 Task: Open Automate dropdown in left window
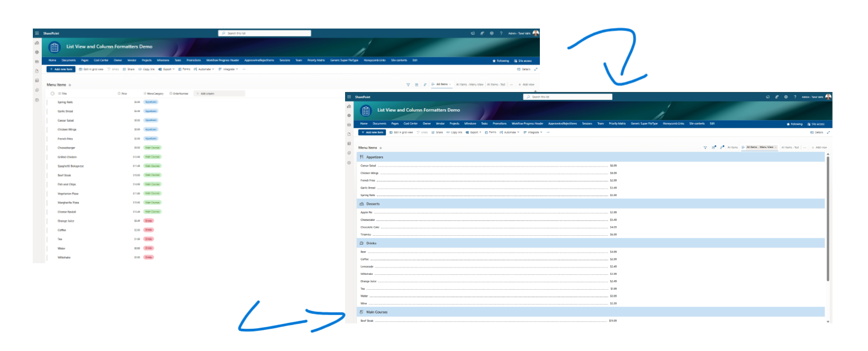point(204,69)
